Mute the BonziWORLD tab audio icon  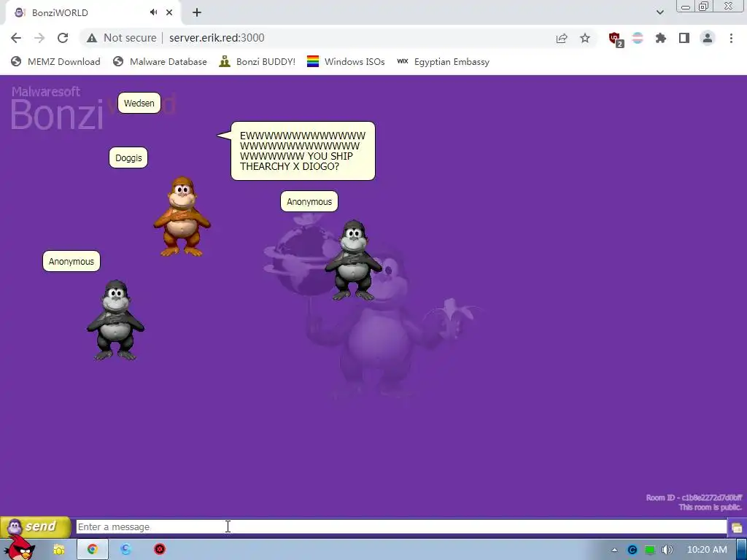(153, 12)
